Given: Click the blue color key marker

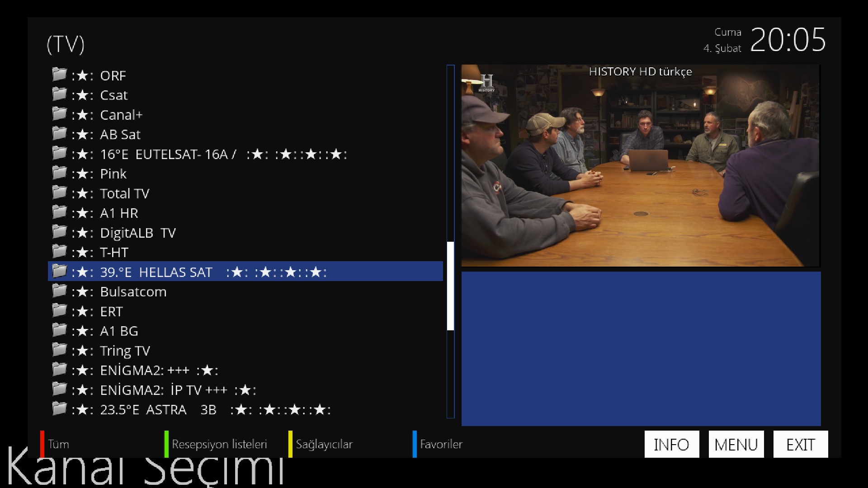Looking at the screenshot, I should (x=415, y=444).
